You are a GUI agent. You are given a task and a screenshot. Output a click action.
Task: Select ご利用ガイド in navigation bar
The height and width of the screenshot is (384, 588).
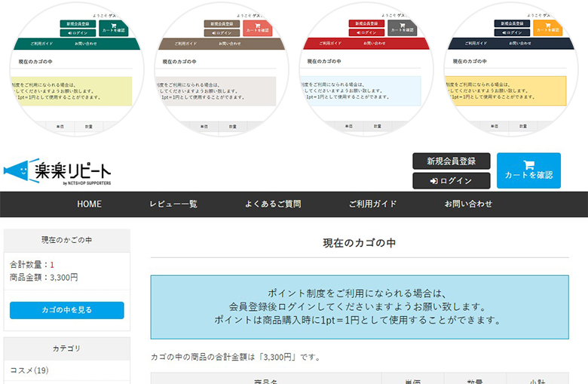coord(372,204)
